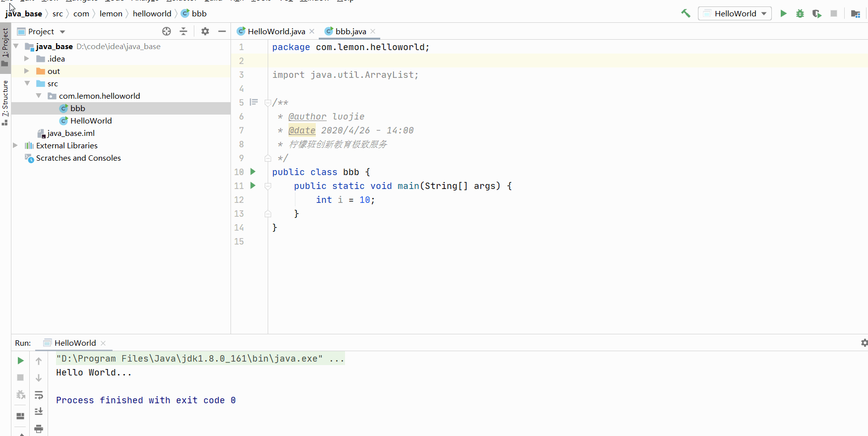Stop the process in the Run panel
This screenshot has width=868, height=436.
tap(20, 377)
